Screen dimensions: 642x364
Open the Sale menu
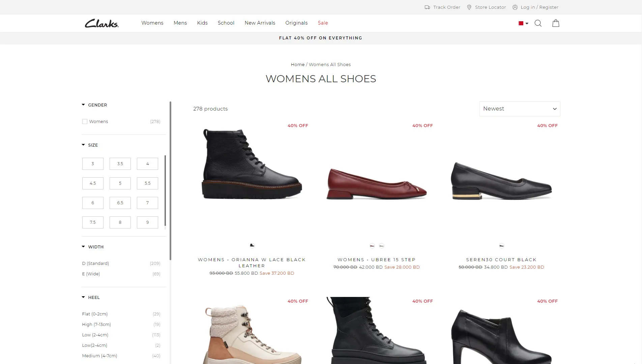323,23
